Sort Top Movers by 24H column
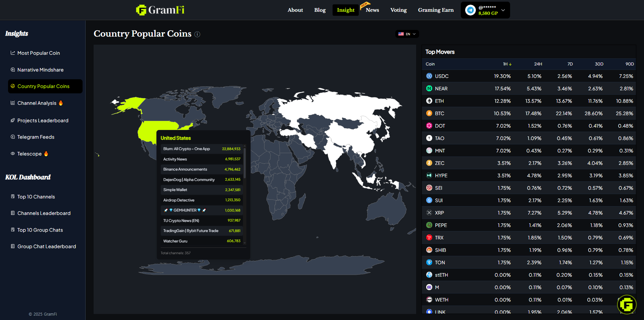The image size is (644, 320). click(538, 64)
